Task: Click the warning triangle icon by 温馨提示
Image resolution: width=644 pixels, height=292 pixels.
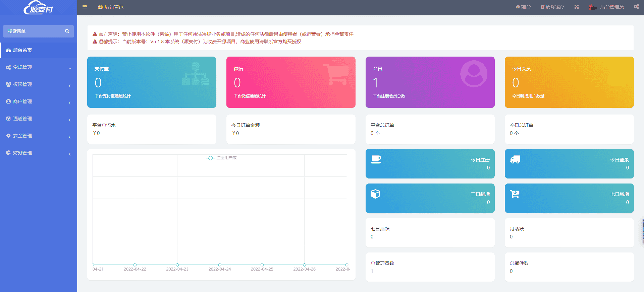Action: pyautogui.click(x=95, y=42)
